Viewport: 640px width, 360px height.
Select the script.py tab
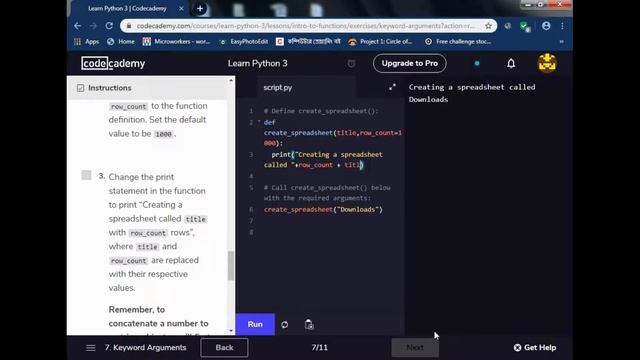(278, 87)
